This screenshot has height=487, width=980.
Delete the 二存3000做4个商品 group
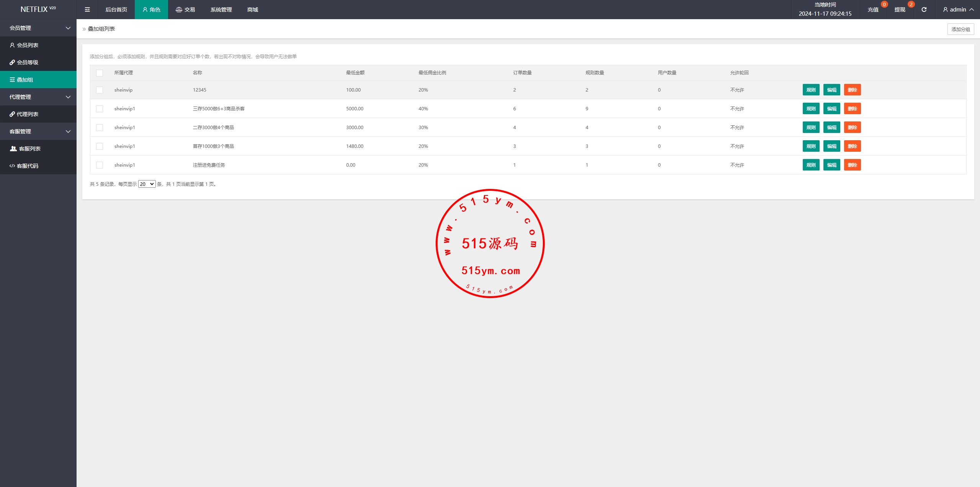(852, 128)
